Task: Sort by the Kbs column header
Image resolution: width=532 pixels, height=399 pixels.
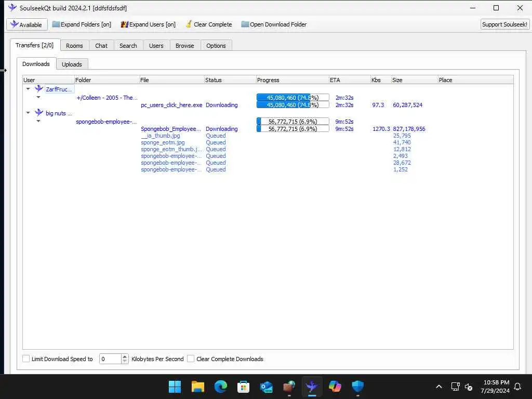Action: tap(381, 80)
